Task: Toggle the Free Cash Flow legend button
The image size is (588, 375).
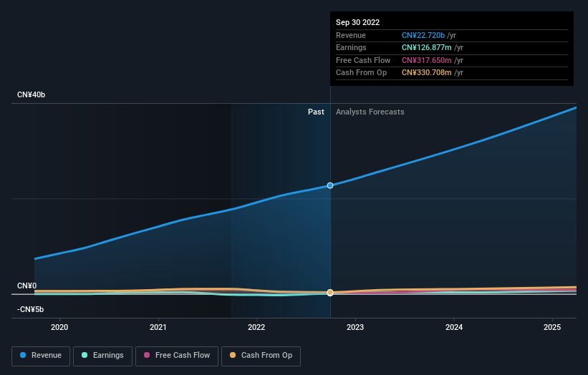Action: click(x=177, y=356)
